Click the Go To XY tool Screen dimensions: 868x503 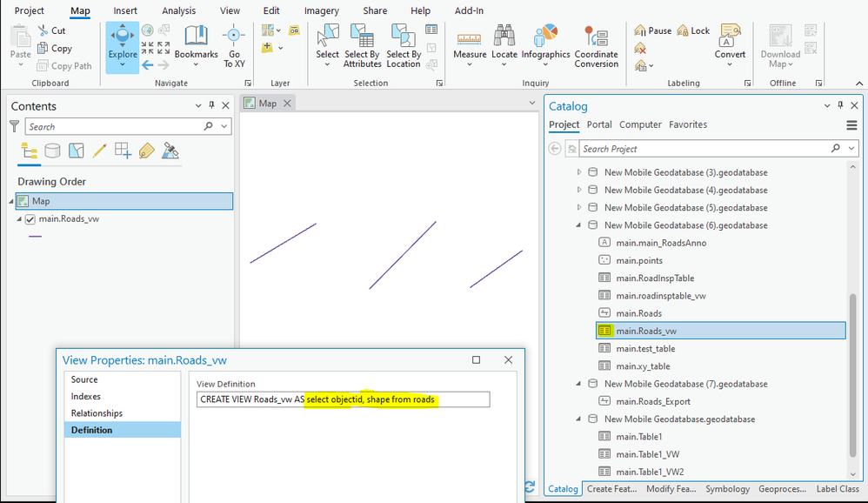click(x=234, y=46)
